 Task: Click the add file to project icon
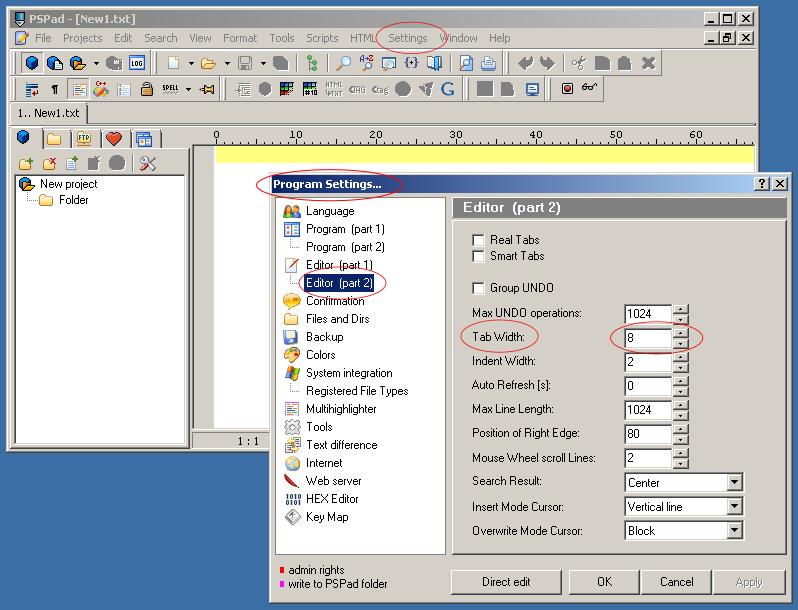click(x=72, y=163)
